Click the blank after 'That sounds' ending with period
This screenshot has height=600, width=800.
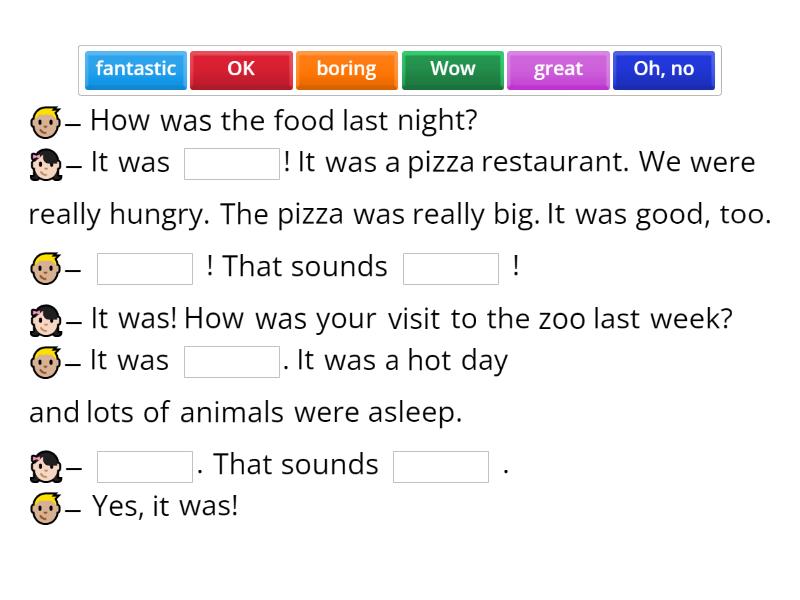441,467
